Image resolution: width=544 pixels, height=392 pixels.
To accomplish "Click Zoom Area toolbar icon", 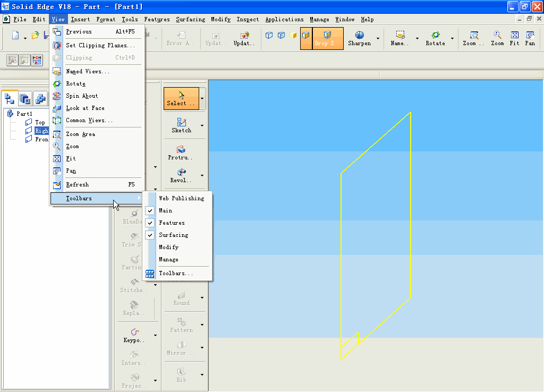I will [473, 38].
